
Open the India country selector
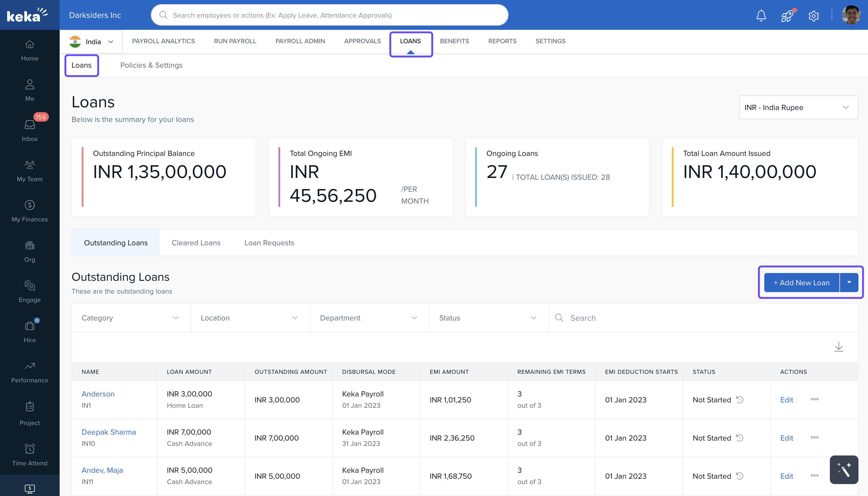tap(91, 41)
